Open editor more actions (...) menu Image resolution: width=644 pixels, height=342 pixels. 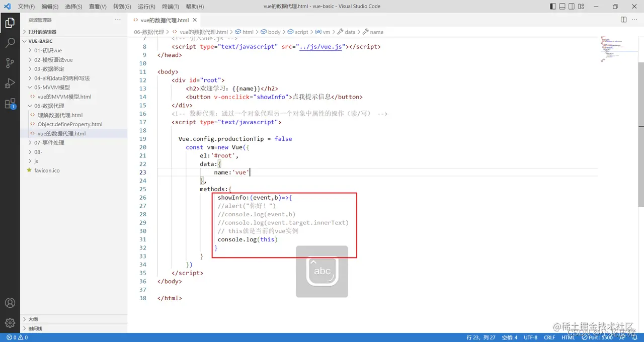click(x=635, y=20)
